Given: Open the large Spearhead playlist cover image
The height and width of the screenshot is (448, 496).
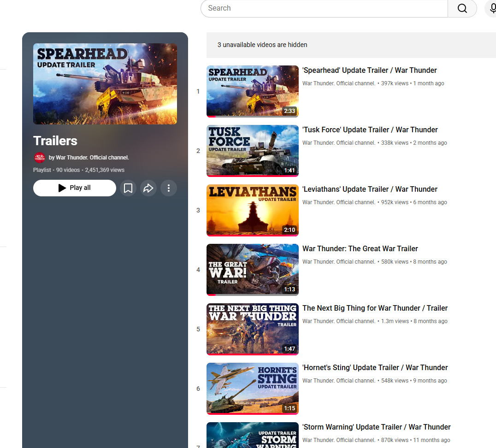Looking at the screenshot, I should tap(105, 84).
